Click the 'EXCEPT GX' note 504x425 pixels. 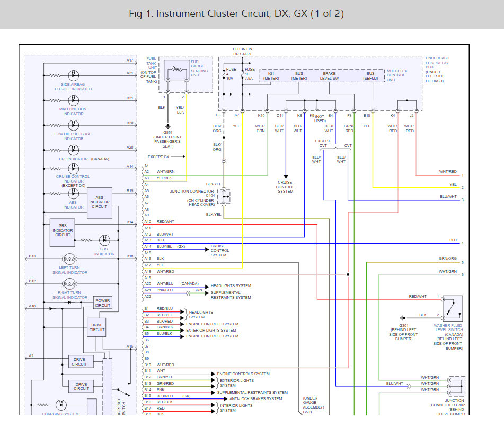158,157
